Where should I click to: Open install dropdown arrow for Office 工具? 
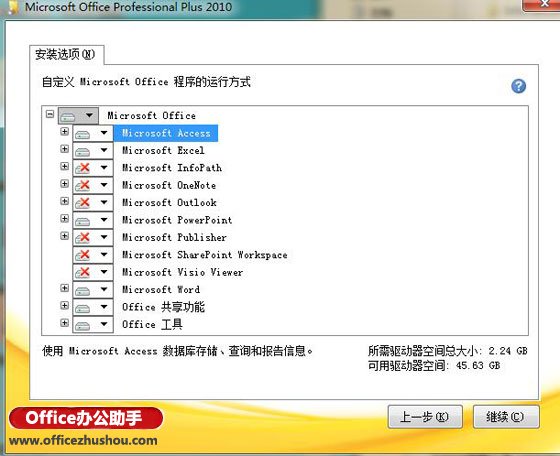point(104,324)
